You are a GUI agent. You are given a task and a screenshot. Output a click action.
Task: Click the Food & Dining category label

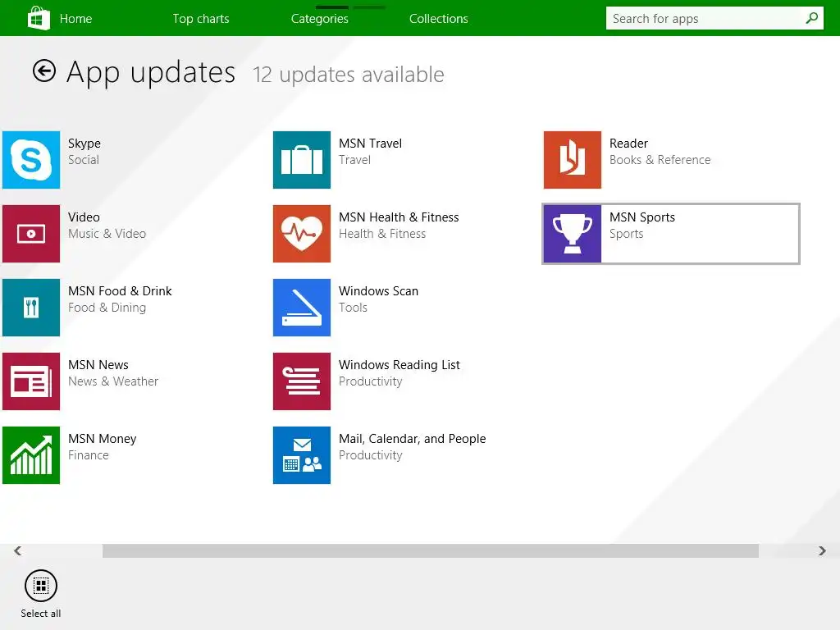107,308
